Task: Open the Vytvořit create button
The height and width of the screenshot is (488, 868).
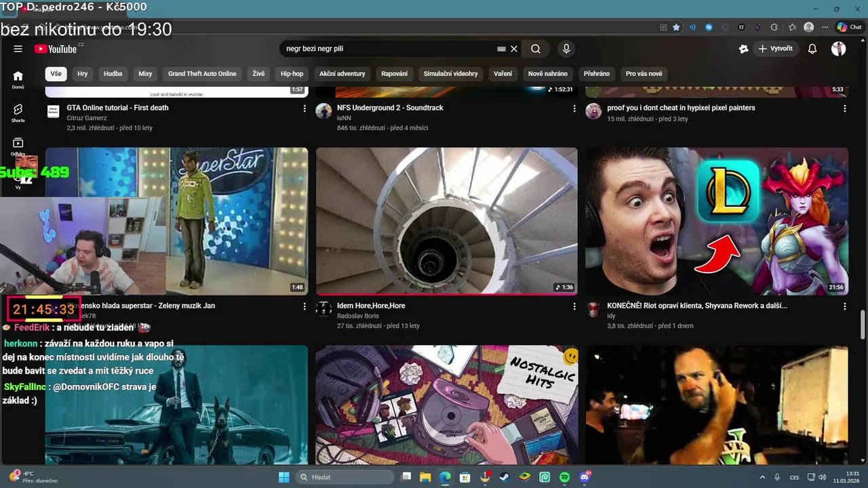Action: [776, 49]
